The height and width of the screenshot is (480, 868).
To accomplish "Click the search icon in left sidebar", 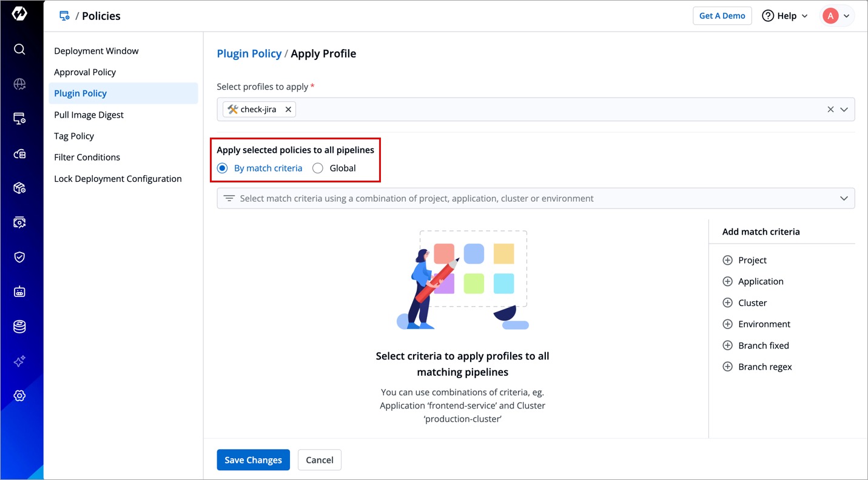I will coord(19,50).
